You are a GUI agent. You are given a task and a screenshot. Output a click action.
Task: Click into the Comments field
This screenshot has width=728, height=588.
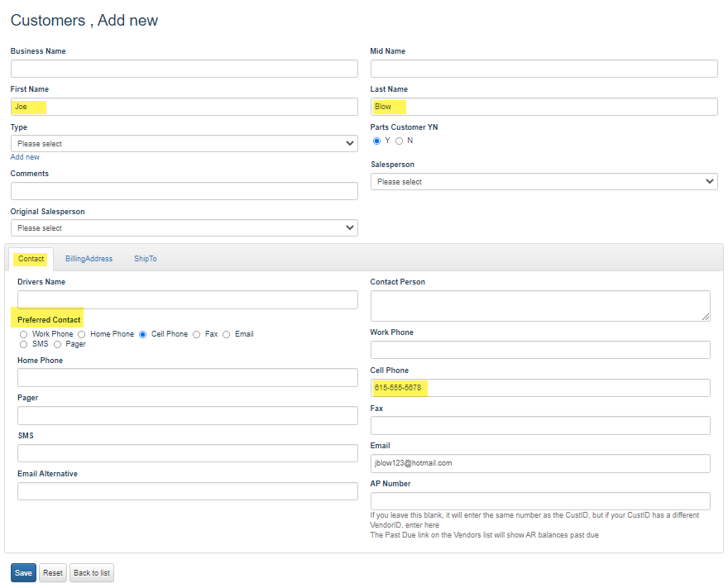(x=184, y=191)
